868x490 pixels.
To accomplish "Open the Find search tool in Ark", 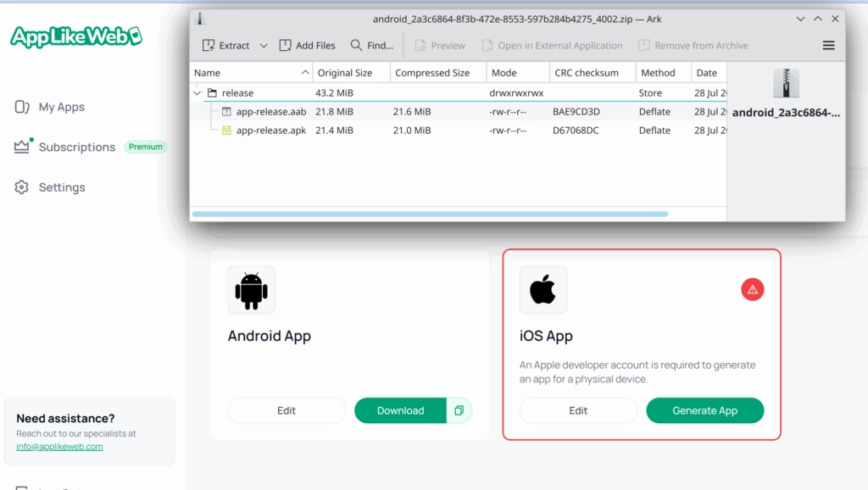I will [x=372, y=46].
